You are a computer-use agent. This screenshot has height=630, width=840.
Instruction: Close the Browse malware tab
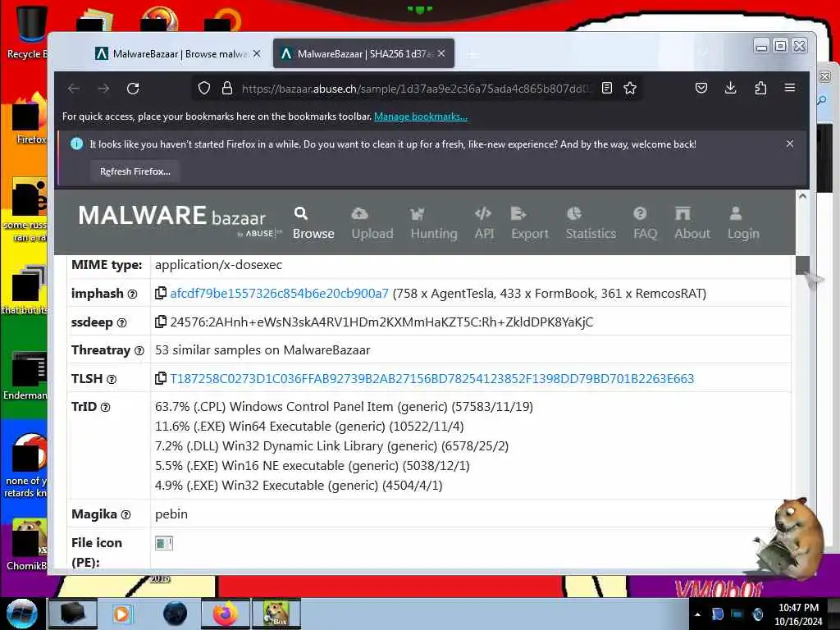click(x=257, y=53)
